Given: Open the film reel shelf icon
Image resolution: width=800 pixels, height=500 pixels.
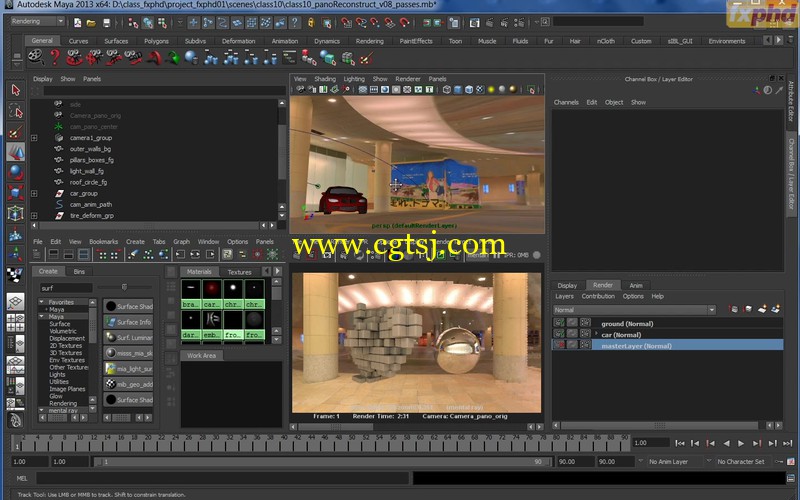Looking at the screenshot, I should [35, 58].
